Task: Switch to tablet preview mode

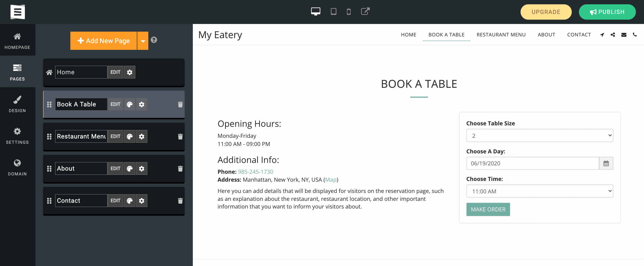Action: [333, 12]
